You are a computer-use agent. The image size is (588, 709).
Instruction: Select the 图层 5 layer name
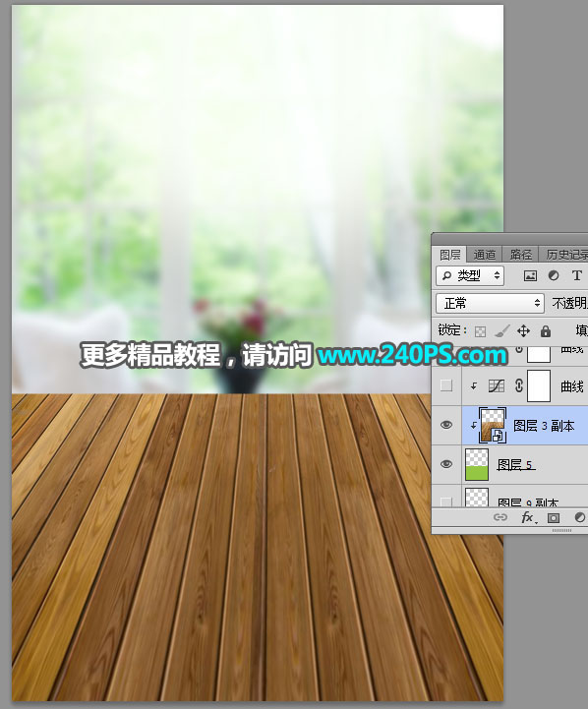coord(515,465)
